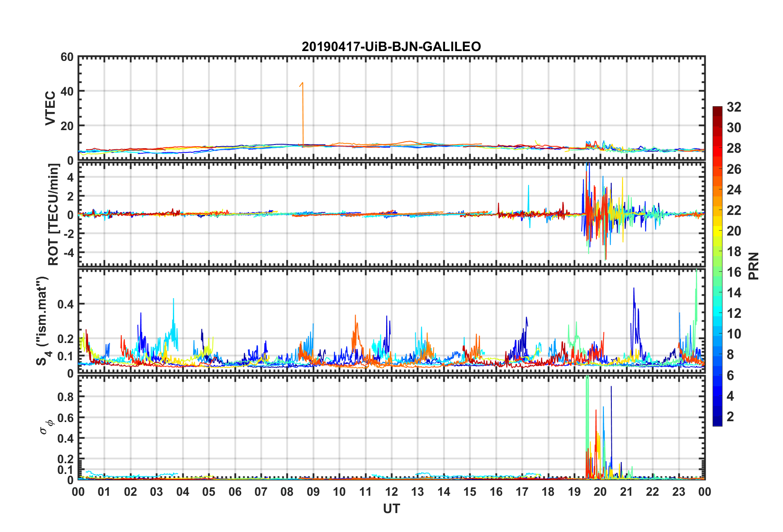Click the S4 ("ism.mat") axis label
The height and width of the screenshot is (532, 783).
tap(42, 321)
